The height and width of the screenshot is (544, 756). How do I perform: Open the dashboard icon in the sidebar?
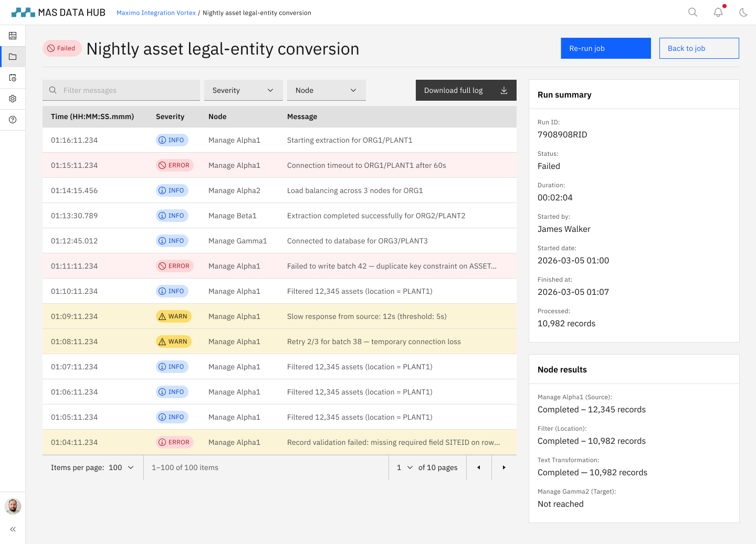[13, 36]
